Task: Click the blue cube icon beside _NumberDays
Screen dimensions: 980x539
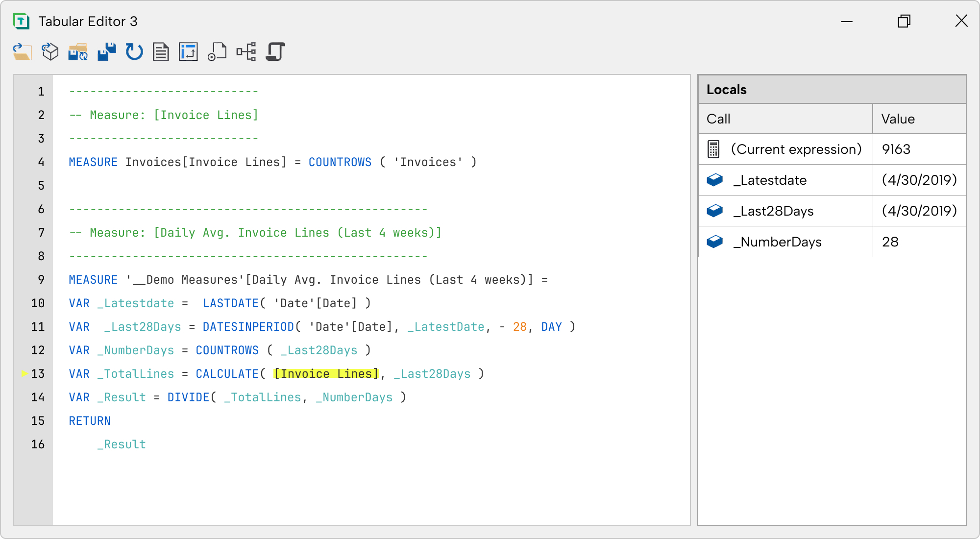Action: point(715,242)
